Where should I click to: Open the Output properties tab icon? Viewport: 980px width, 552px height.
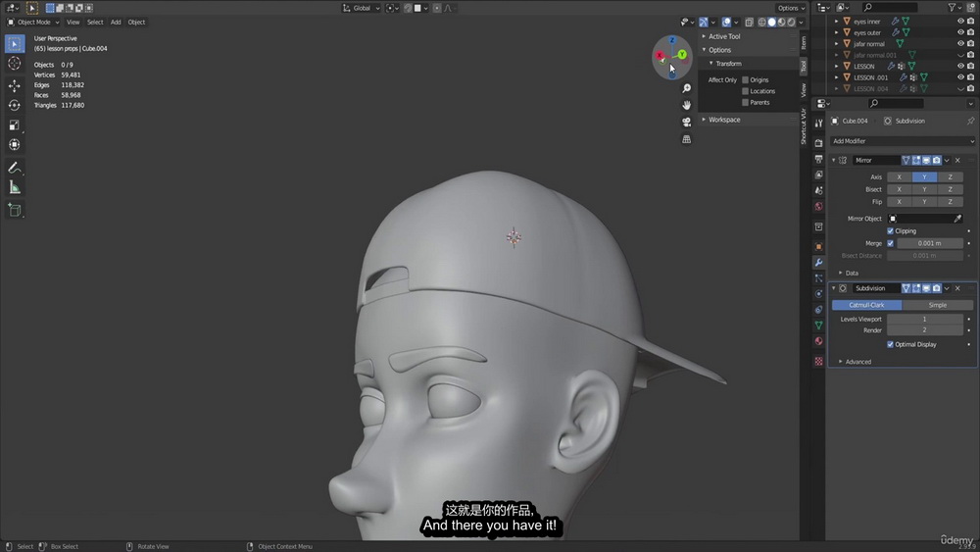click(818, 159)
